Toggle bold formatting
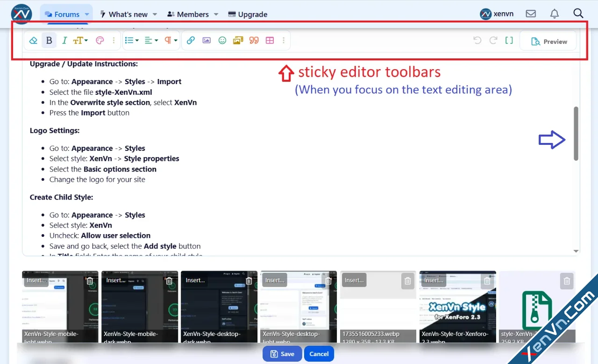598x364 pixels. (49, 40)
